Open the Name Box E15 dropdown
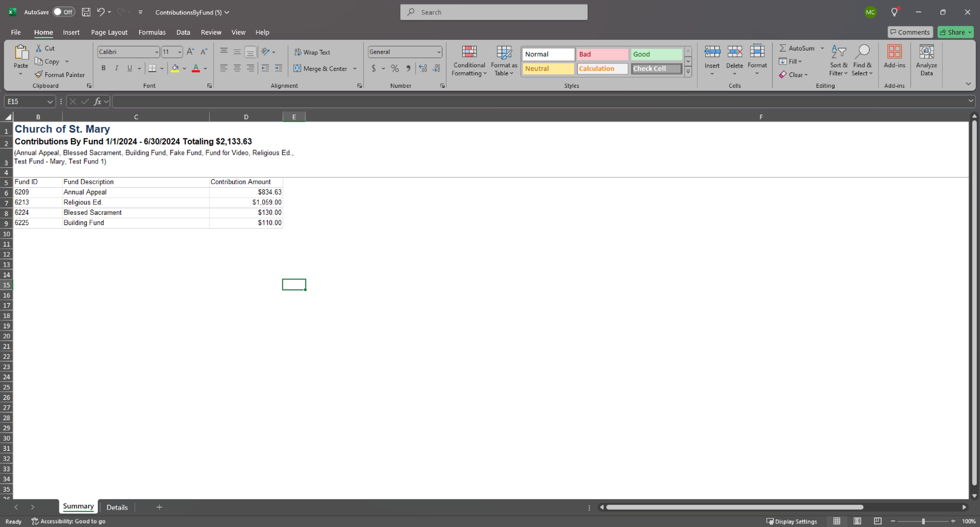This screenshot has height=527, width=980. [x=50, y=102]
